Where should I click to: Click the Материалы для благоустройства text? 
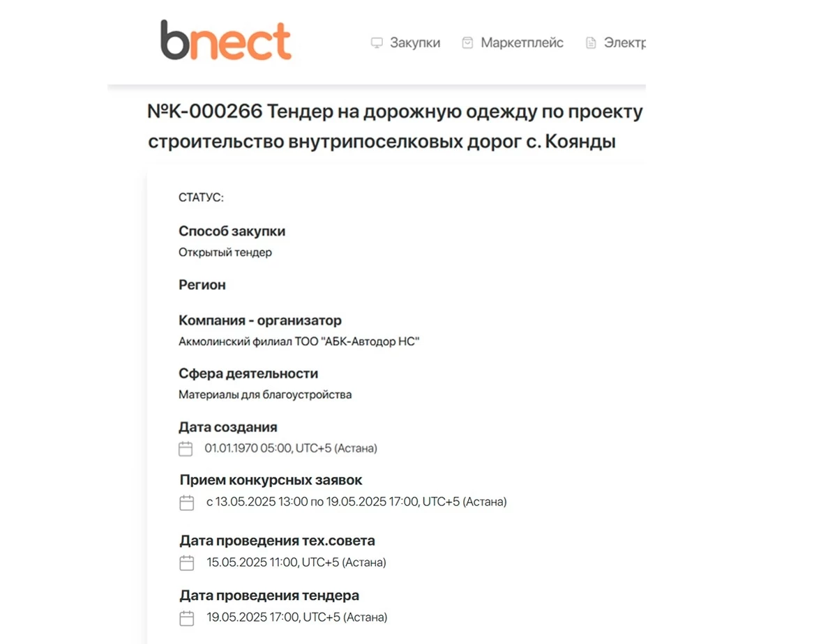265,394
